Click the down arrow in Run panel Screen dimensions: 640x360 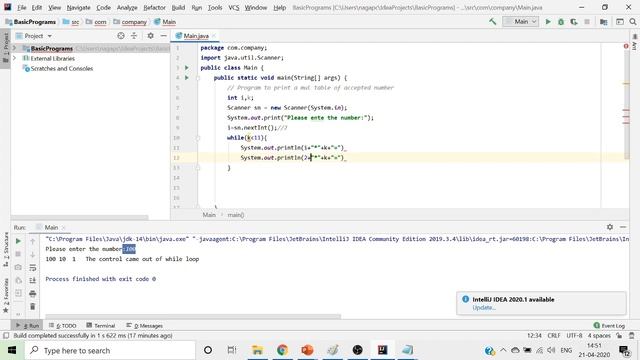tap(33, 254)
